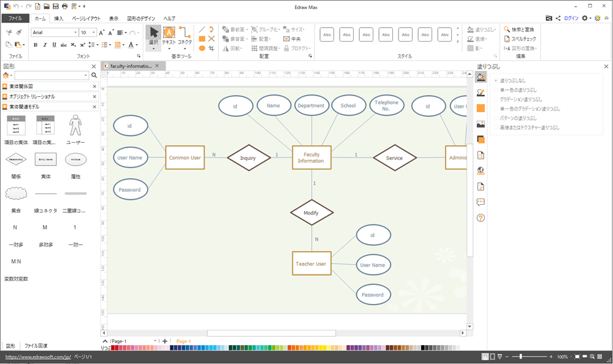Close the 塗りつぶし side panel
Viewport: 613px width, 364px height.
(x=606, y=66)
